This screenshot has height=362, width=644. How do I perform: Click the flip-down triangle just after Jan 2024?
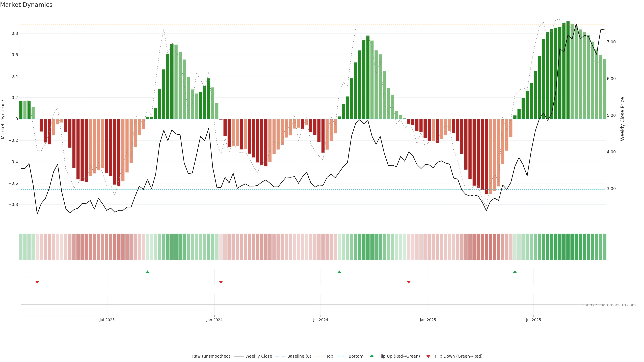(x=221, y=282)
